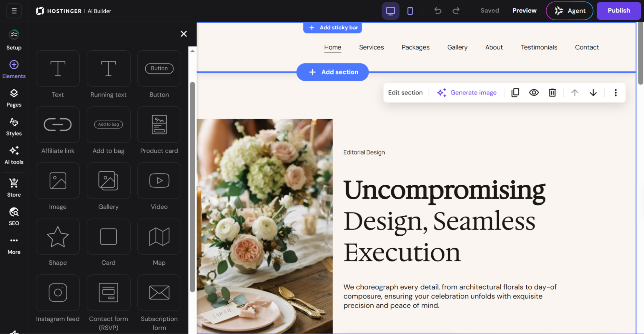Add a Video element
This screenshot has width=644, height=334.
159,181
